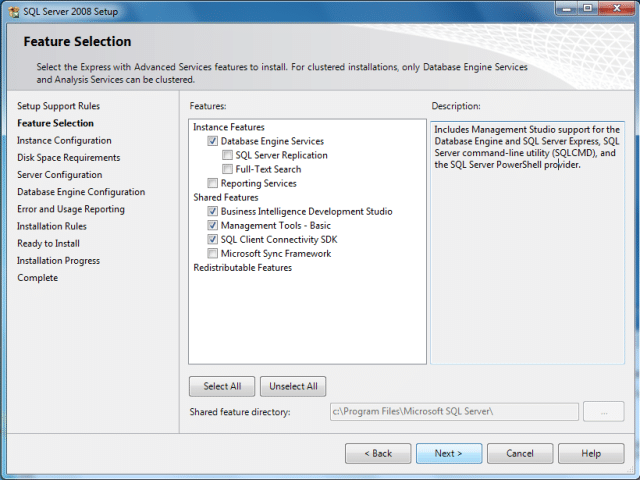Click the Unselect All button
Viewport: 640px width, 480px height.
click(x=293, y=386)
